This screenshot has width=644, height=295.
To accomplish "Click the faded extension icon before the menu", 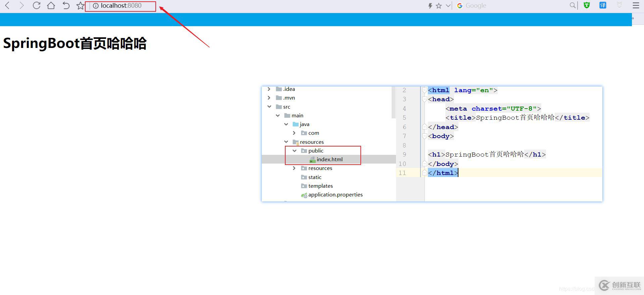I will [620, 5].
